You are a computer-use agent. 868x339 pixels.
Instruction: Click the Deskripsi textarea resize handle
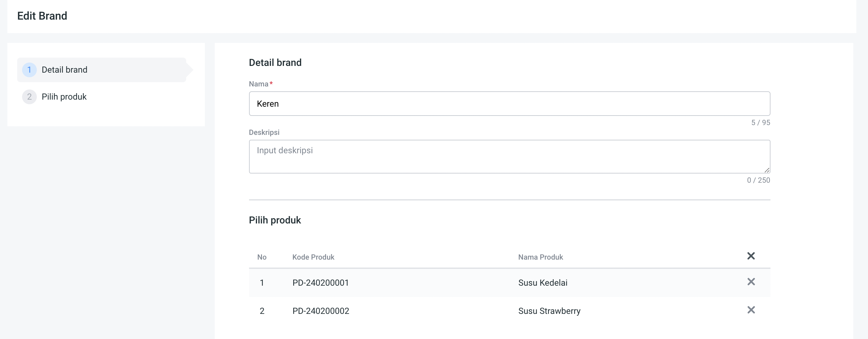766,170
